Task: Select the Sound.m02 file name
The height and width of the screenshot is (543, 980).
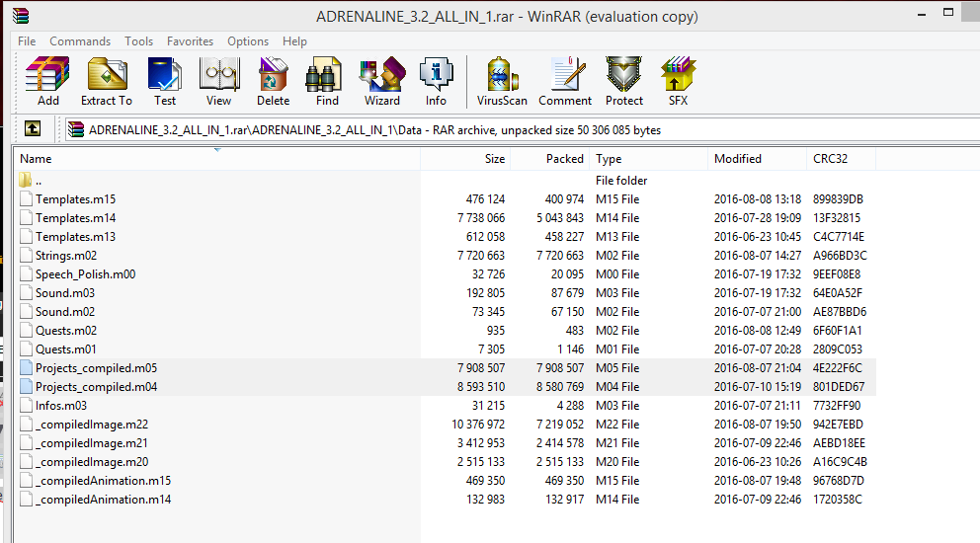Action: tap(65, 311)
